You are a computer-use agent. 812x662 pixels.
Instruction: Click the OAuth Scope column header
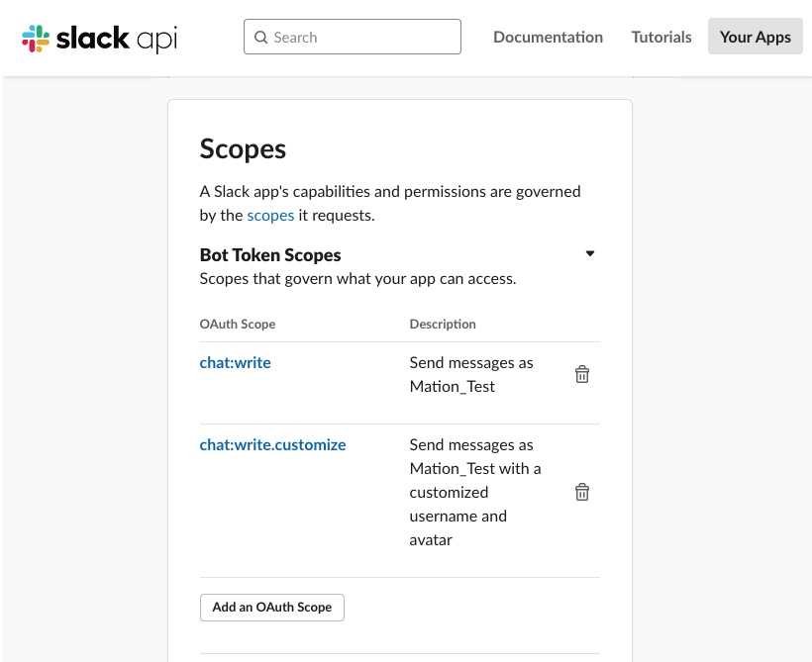tap(238, 324)
